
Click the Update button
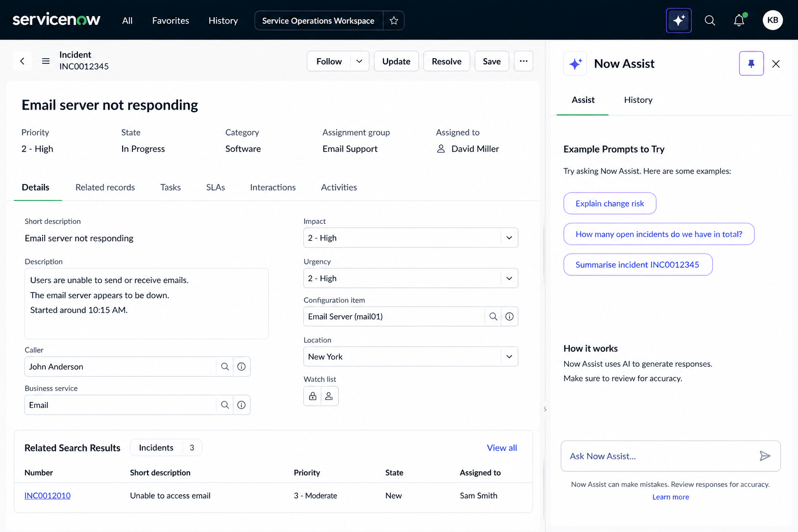tap(396, 61)
